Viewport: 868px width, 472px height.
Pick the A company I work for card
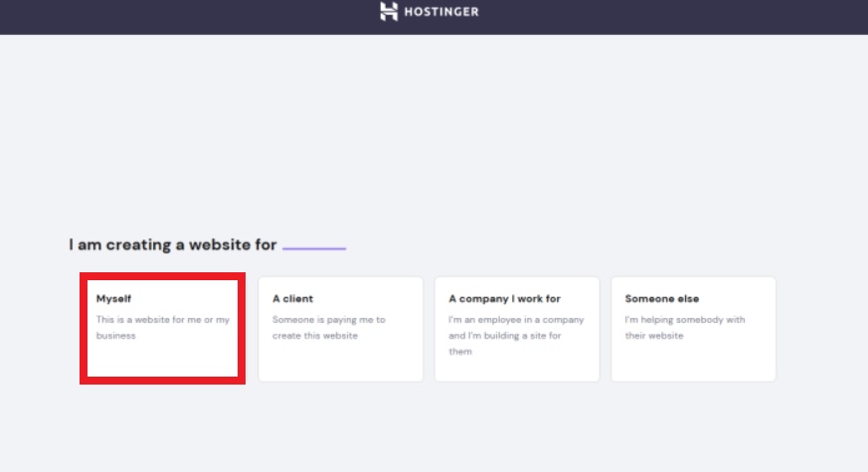click(517, 329)
